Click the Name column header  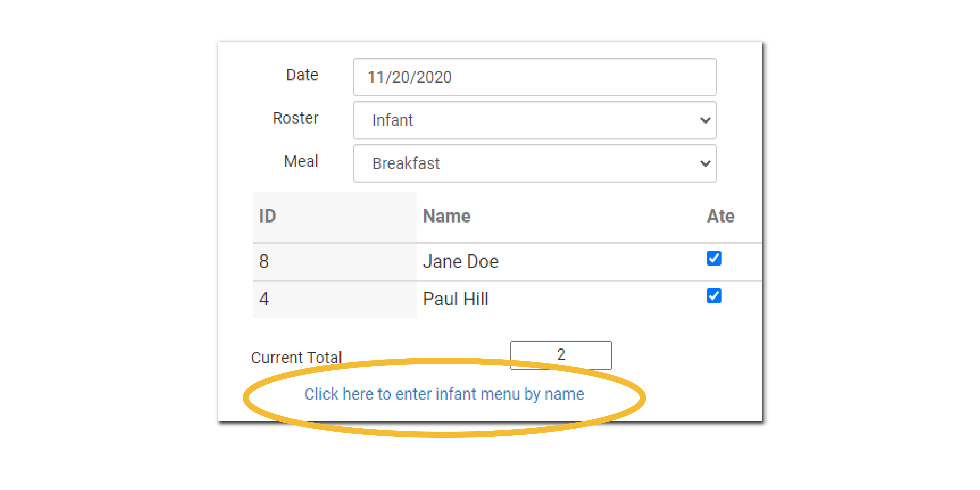pyautogui.click(x=447, y=216)
